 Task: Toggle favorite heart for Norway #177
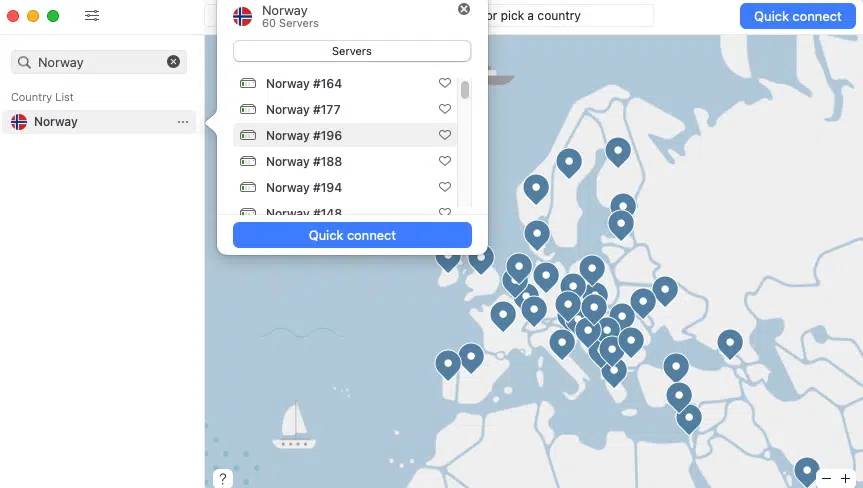(x=445, y=109)
